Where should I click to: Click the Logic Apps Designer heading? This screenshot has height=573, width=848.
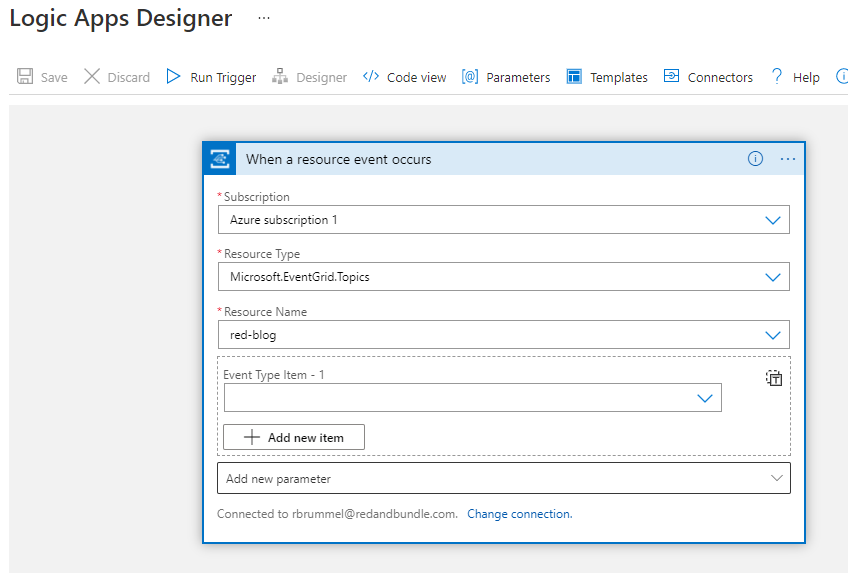(121, 18)
